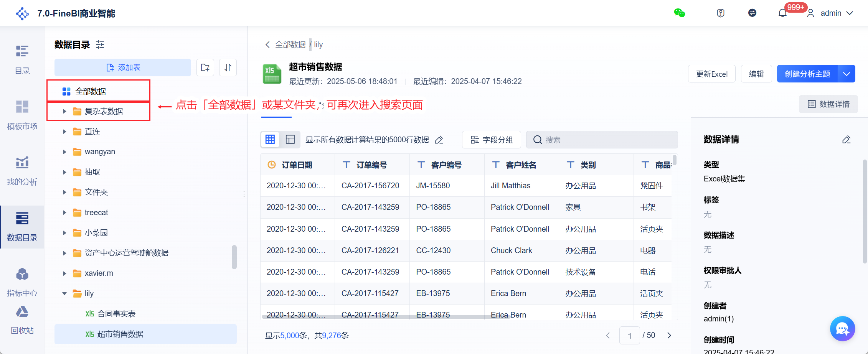Click the 更新Excel button
This screenshot has height=354, width=868.
[x=712, y=74]
